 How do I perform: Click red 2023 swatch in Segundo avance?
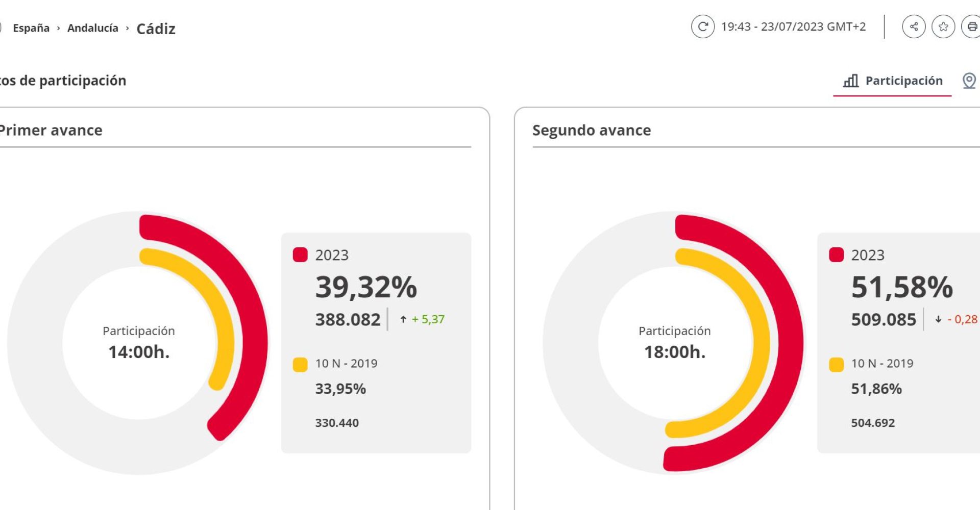[836, 255]
